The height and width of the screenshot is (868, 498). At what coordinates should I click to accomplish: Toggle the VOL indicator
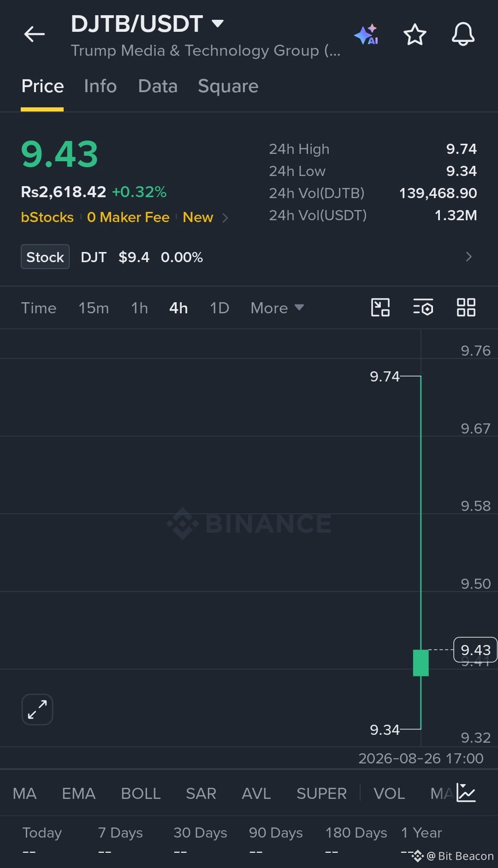pos(389,793)
